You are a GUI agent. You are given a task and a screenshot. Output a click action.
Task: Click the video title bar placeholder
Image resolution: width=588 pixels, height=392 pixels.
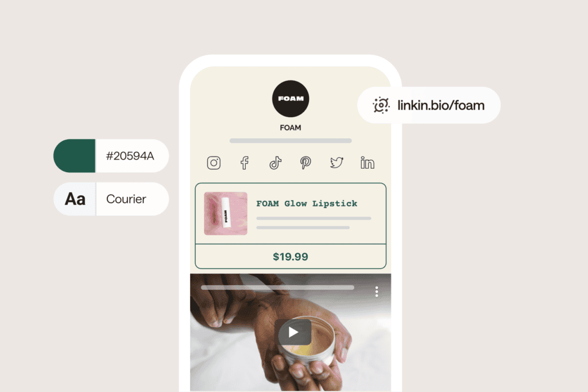pyautogui.click(x=277, y=288)
